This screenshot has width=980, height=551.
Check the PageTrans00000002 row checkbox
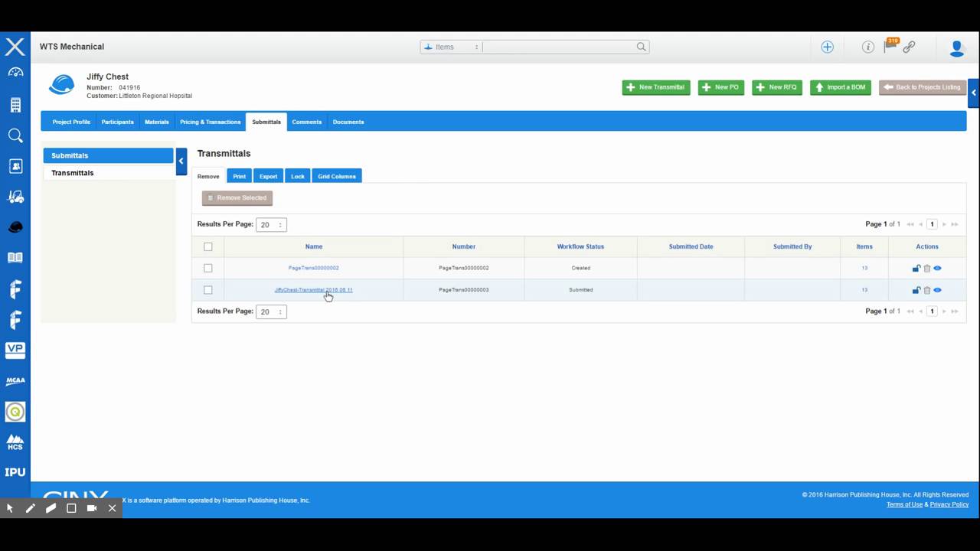point(207,268)
